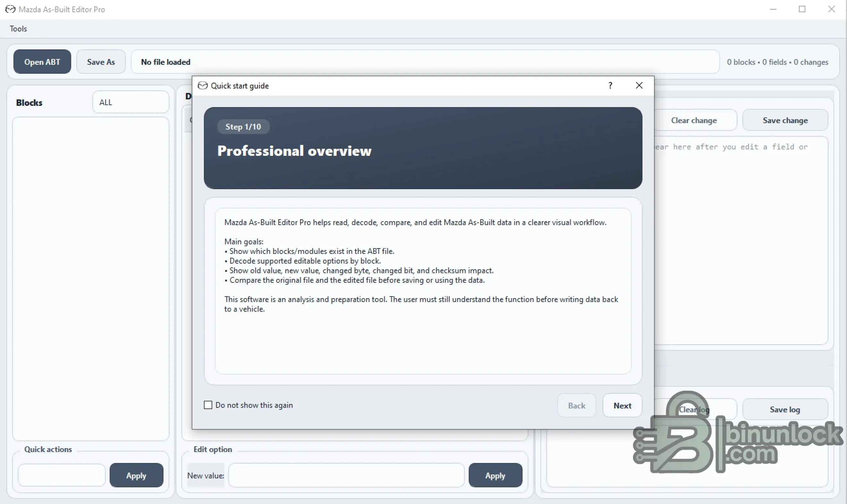Image resolution: width=847 pixels, height=504 pixels.
Task: Focus the Quick actions input field
Action: [x=62, y=475]
